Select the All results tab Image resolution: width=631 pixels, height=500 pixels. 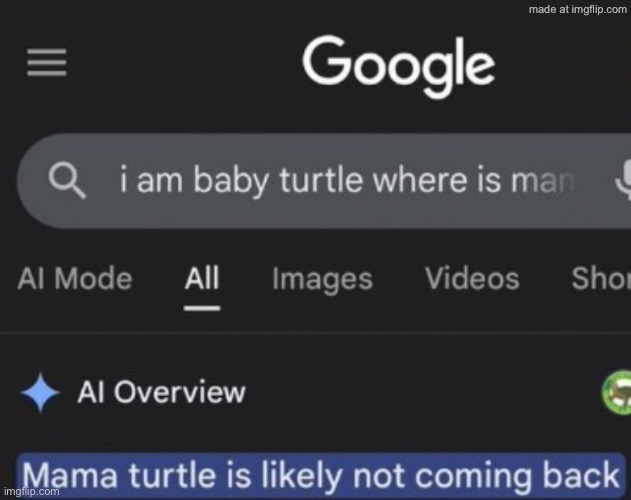pyautogui.click(x=202, y=278)
